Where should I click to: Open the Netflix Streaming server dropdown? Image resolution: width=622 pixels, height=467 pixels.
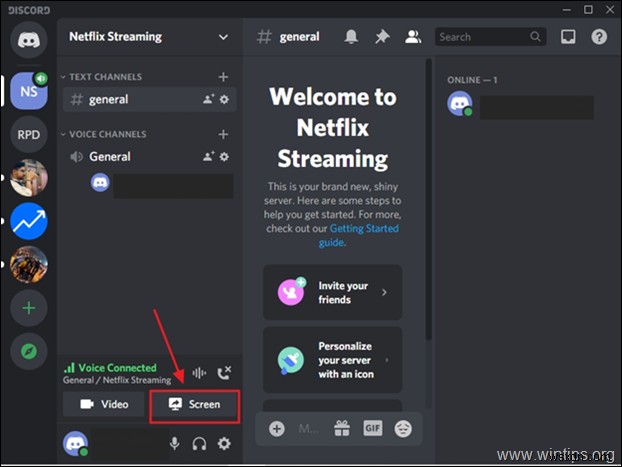223,37
